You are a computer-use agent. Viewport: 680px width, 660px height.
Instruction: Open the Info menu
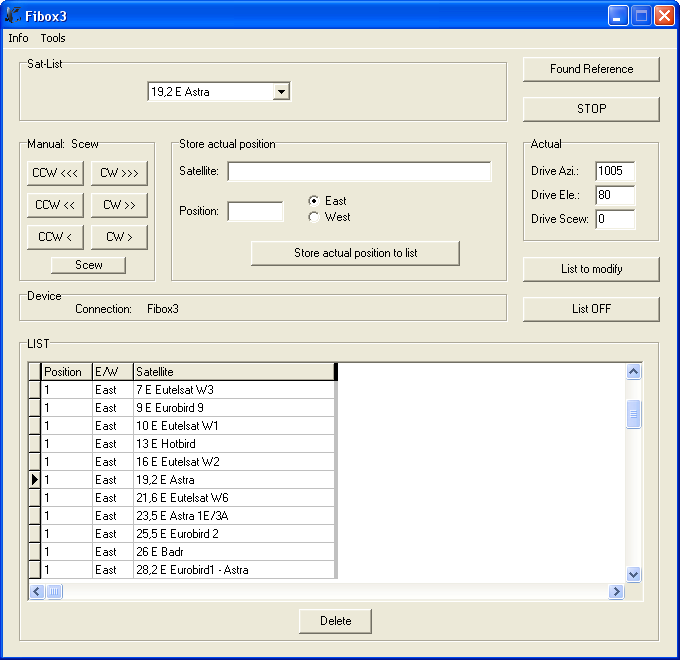pyautogui.click(x=18, y=38)
